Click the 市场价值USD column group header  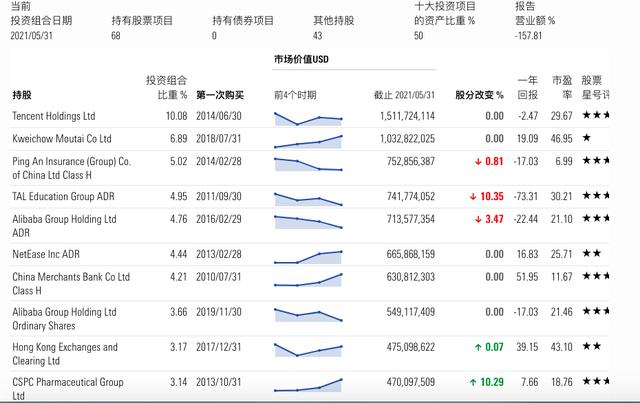point(301,60)
